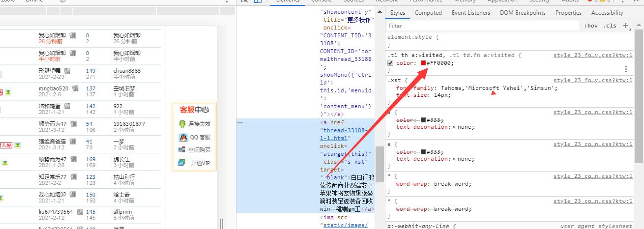The image size is (644, 229).
Task: Click the badge icon next to 强绝商爸摇
Action: click(73, 142)
